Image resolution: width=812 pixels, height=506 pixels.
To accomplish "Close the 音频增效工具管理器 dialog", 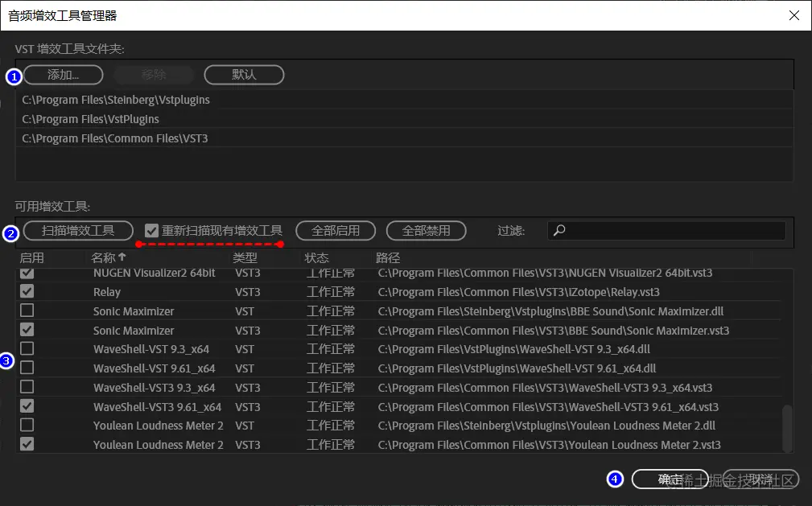I will [x=793, y=15].
